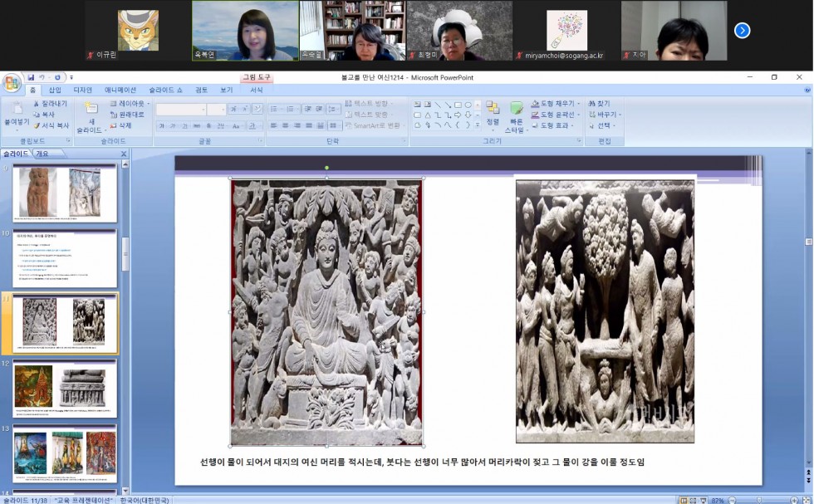Open the 애니메이션 ribbon tab

tap(120, 90)
